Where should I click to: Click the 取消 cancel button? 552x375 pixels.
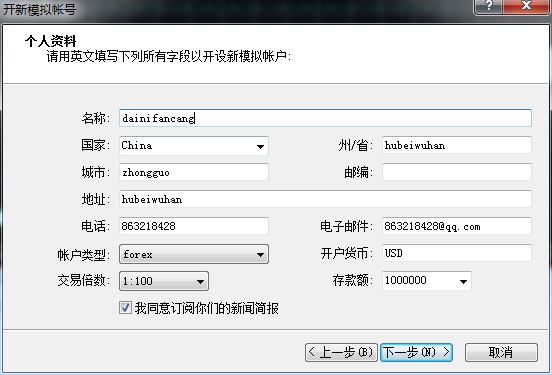501,352
